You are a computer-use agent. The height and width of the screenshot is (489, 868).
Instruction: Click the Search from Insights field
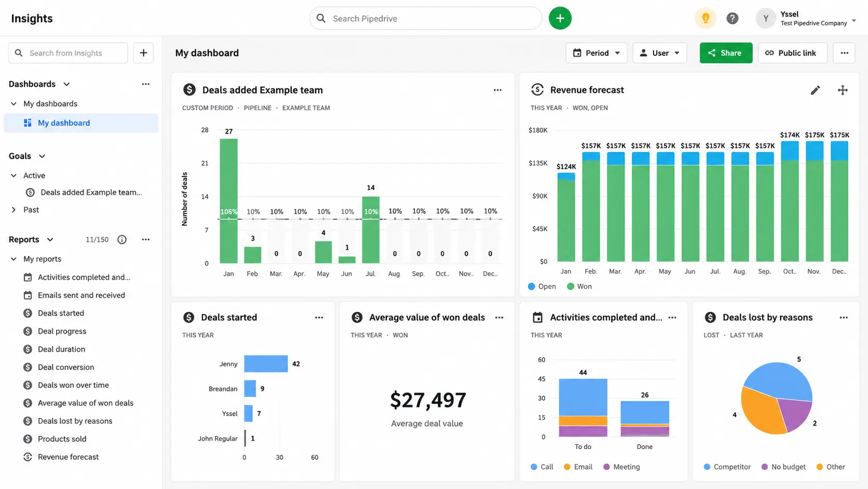click(68, 53)
